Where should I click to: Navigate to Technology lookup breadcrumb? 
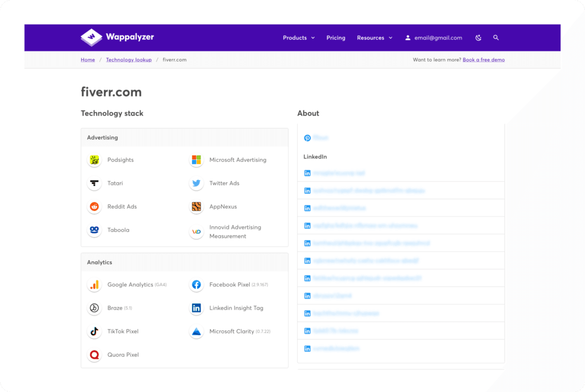click(x=129, y=60)
